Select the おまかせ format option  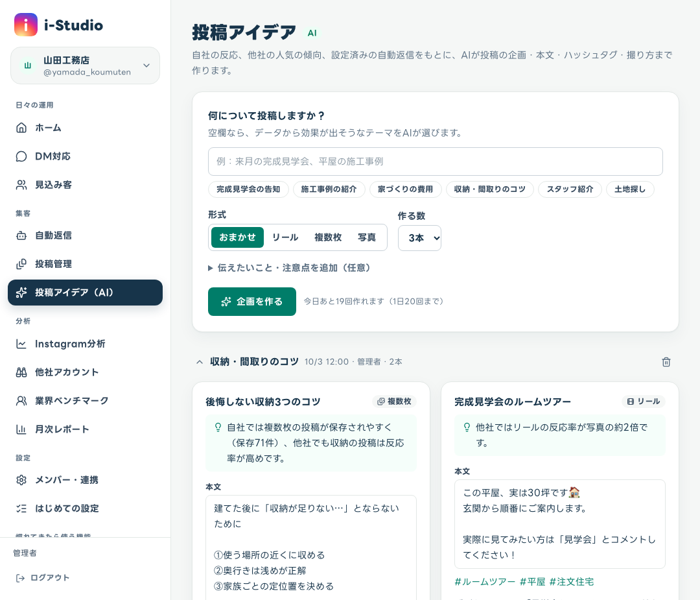click(x=237, y=237)
